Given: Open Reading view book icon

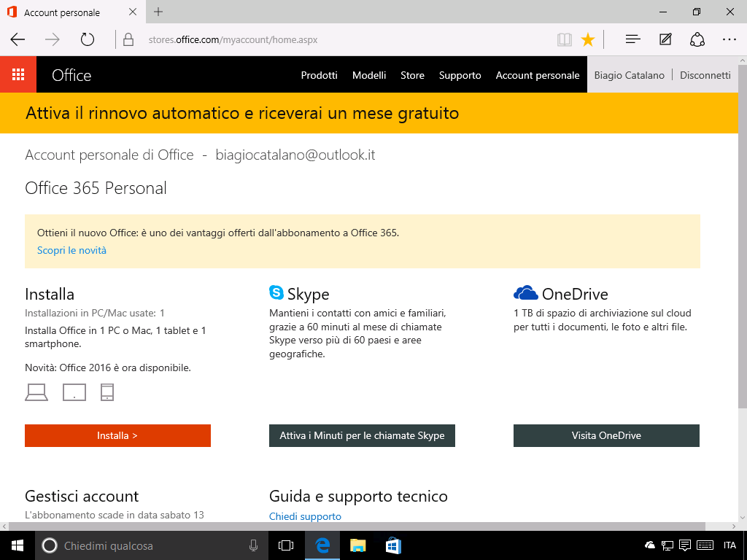Looking at the screenshot, I should click(x=565, y=39).
